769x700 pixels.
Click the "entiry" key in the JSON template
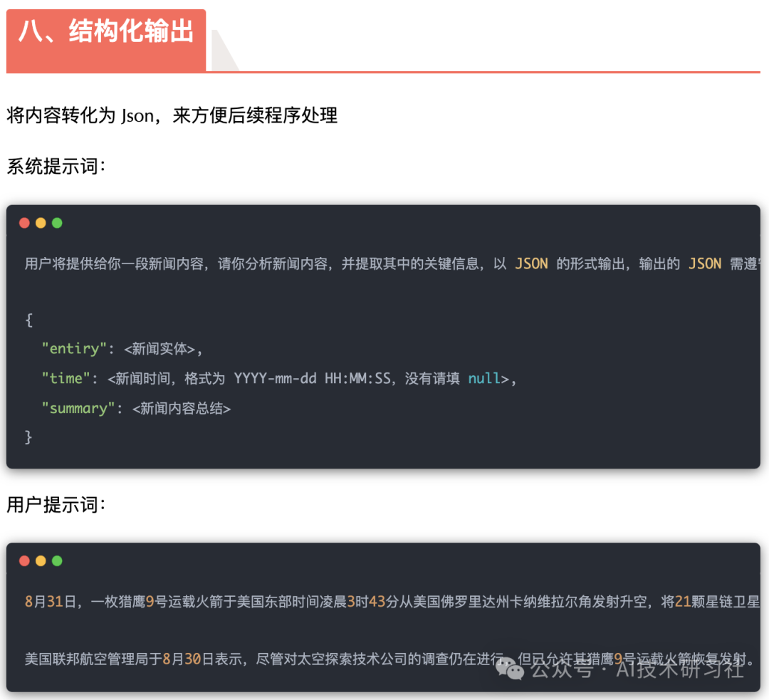tap(74, 349)
